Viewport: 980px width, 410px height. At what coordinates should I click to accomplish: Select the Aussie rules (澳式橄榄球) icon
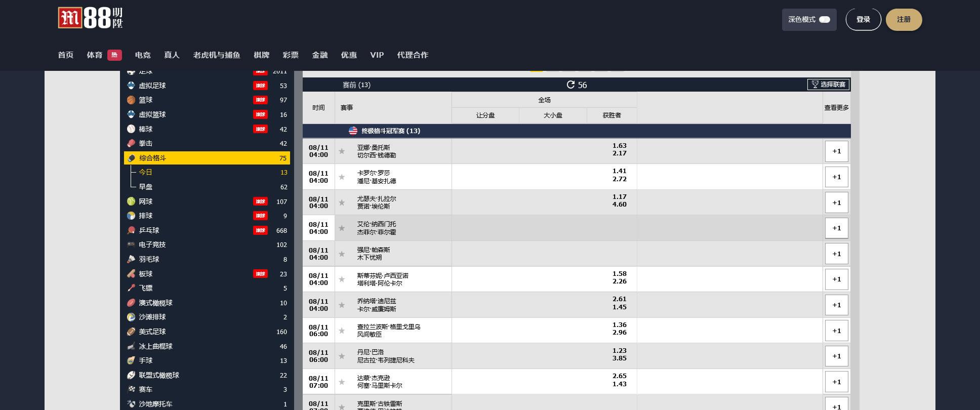(x=131, y=303)
